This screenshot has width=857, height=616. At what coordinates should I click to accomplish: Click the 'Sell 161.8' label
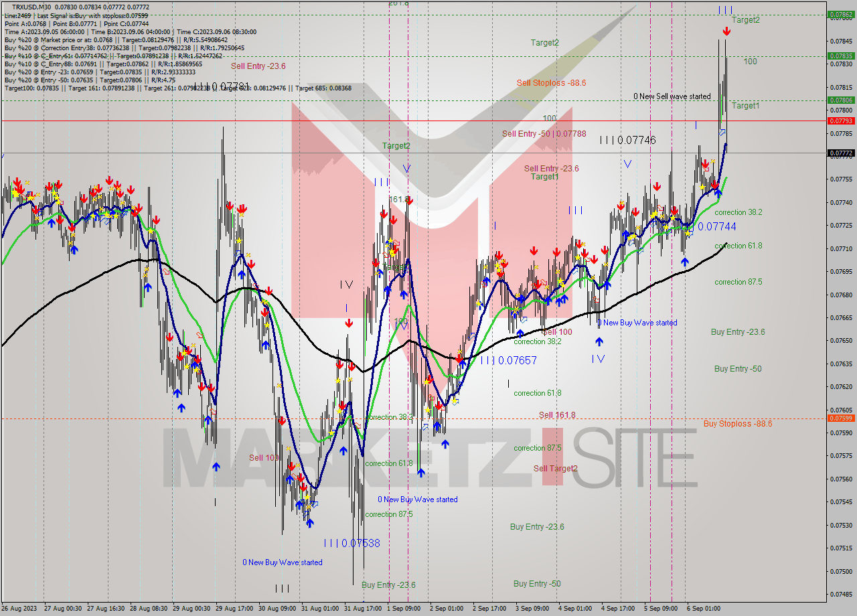[557, 415]
